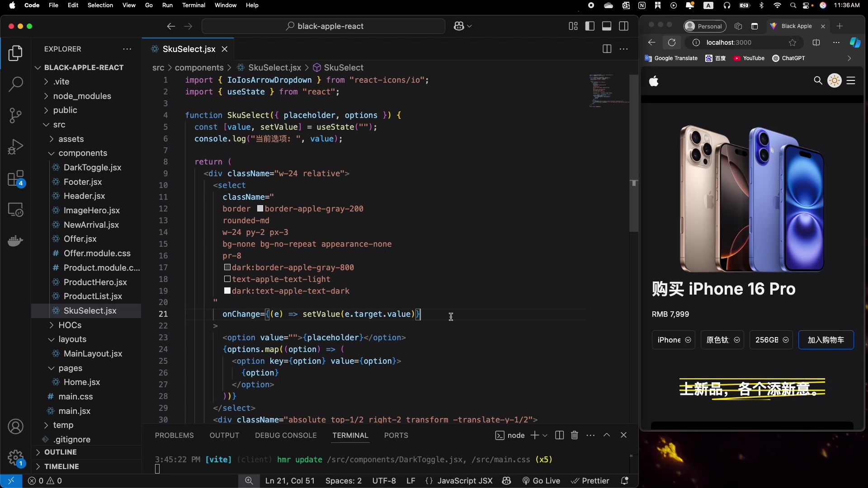This screenshot has width=868, height=488.
Task: Click the 加入购物车 add to cart button
Action: coord(826,340)
